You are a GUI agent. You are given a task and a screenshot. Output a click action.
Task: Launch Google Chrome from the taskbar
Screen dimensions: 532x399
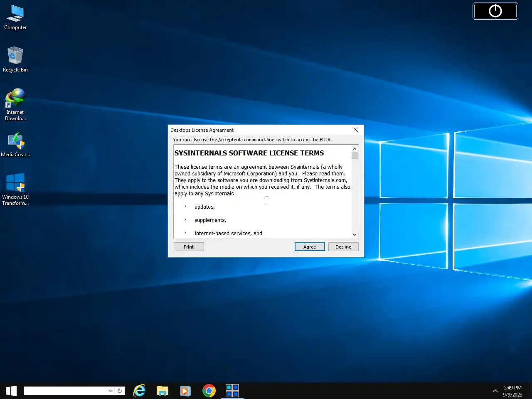[209, 391]
